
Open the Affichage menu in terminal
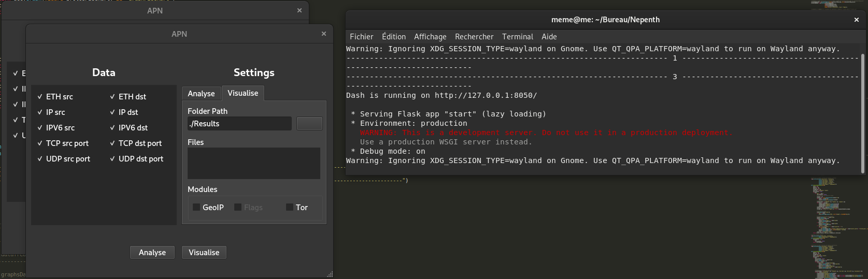(430, 37)
